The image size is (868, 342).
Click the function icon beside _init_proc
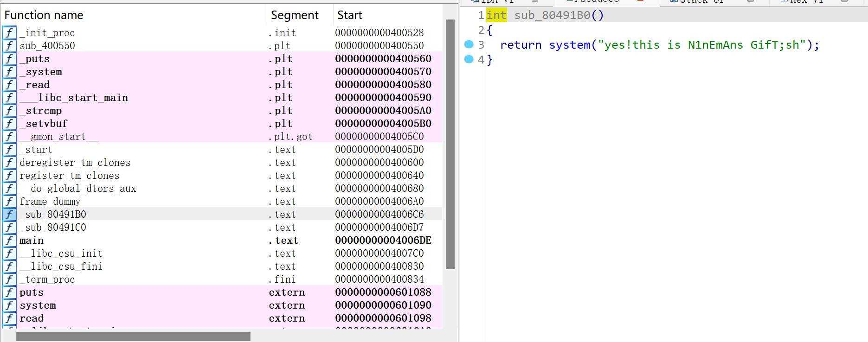[x=9, y=33]
